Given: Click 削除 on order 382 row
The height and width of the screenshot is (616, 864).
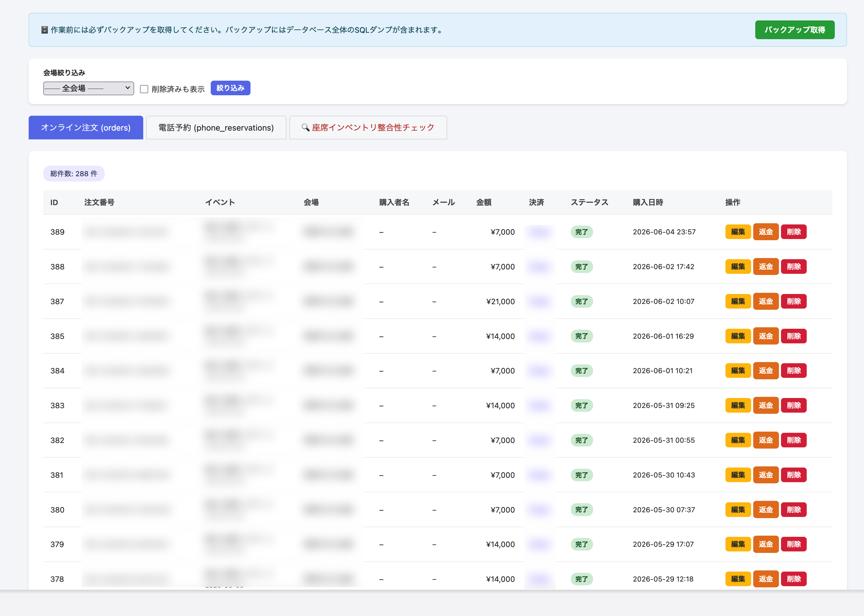Looking at the screenshot, I should coord(794,440).
